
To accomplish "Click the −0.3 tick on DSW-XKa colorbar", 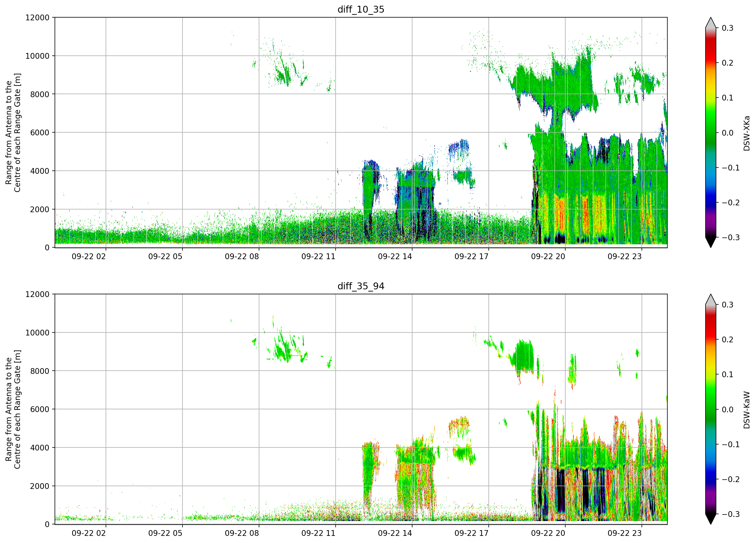I will pos(730,237).
